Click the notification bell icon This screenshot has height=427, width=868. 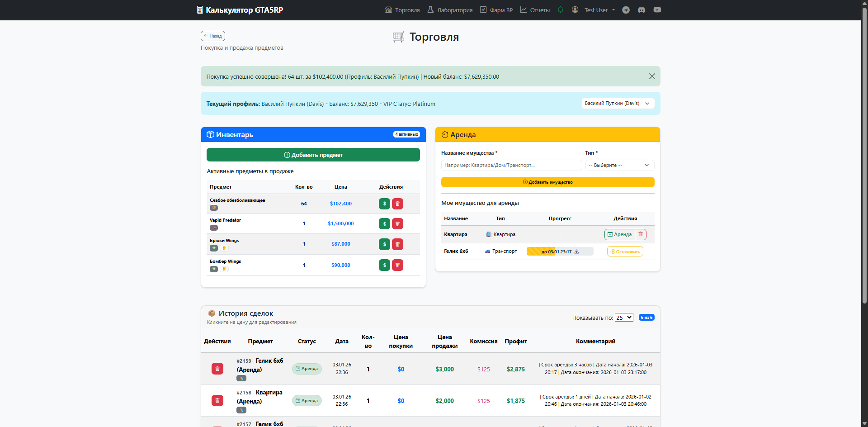click(561, 9)
